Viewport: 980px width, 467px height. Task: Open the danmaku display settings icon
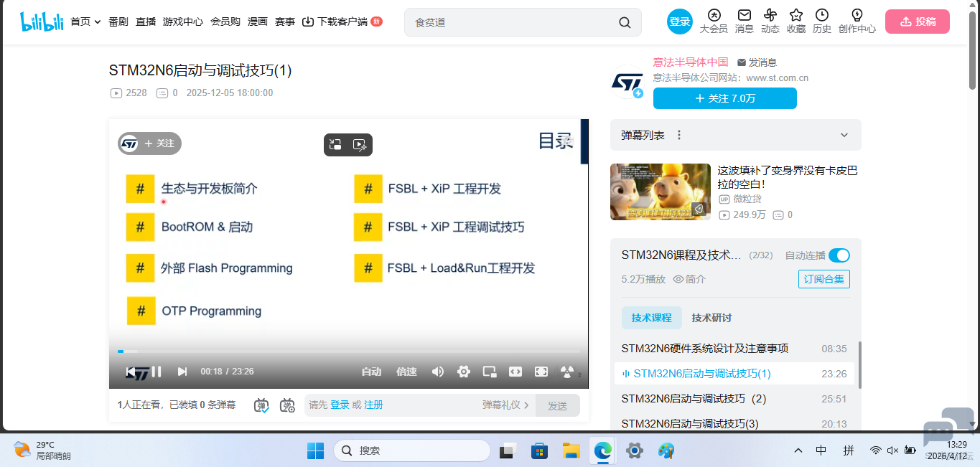pos(287,405)
